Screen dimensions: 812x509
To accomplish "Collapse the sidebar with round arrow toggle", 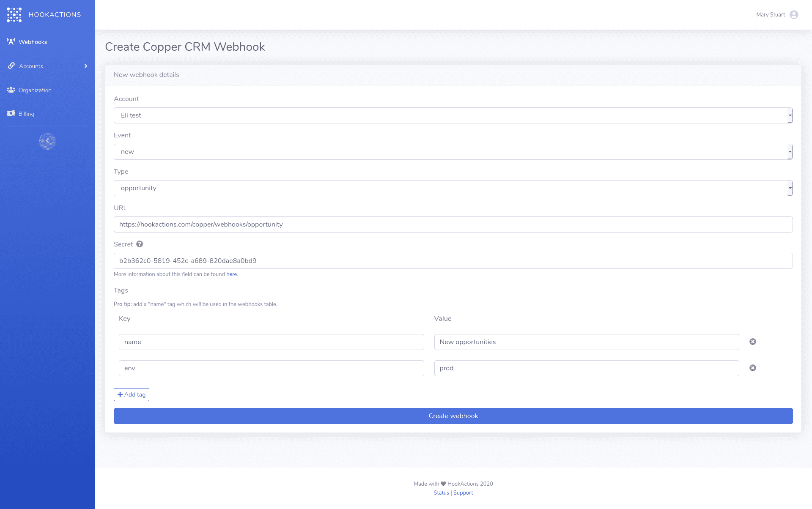I will (x=47, y=141).
